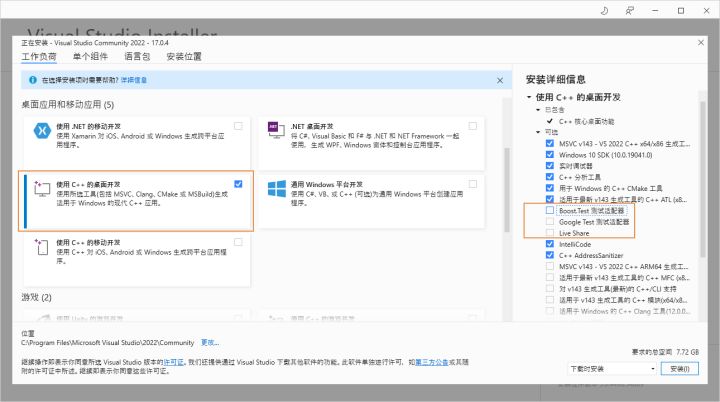720x402 pixels.
Task: Switch to the 工作负荷 tab
Action: tap(39, 57)
